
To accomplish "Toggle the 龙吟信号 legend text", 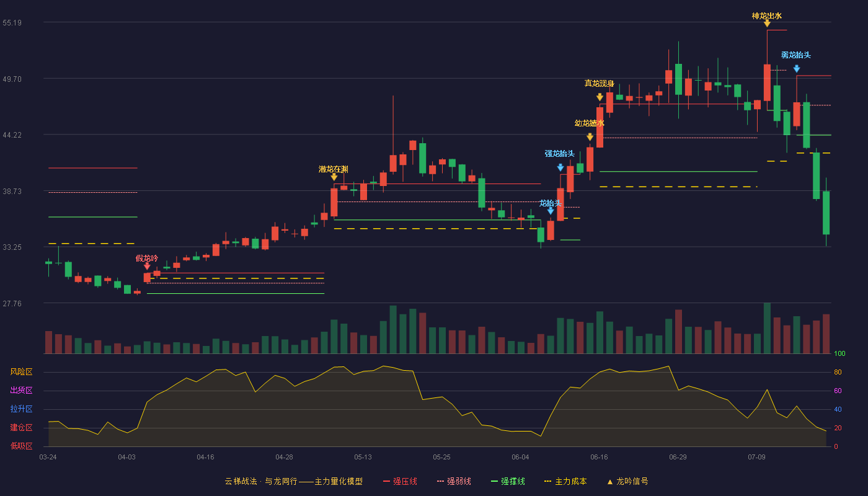I will coord(632,481).
